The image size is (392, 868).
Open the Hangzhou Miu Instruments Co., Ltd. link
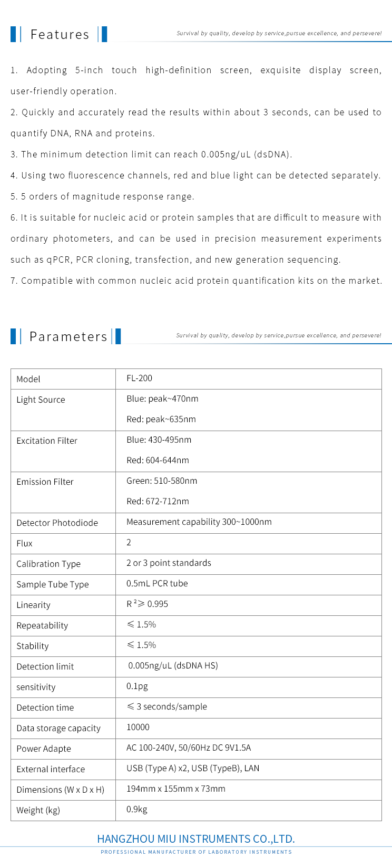[196, 839]
